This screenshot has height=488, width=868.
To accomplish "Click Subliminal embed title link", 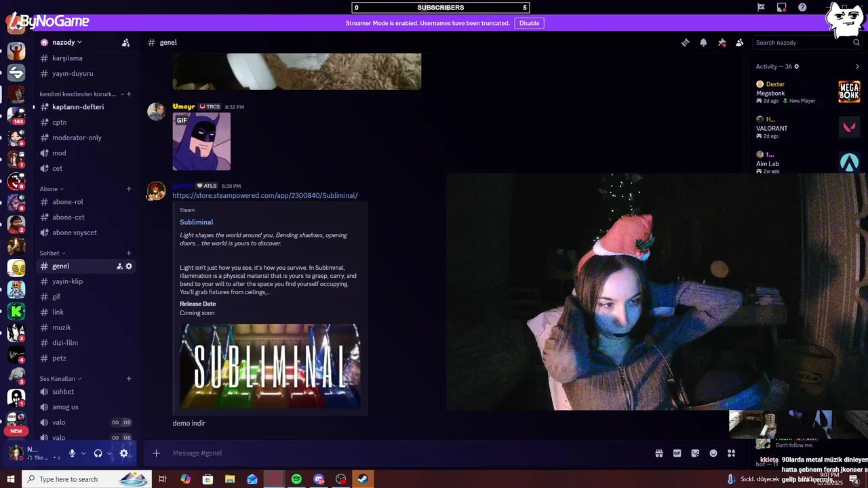I will tap(197, 222).
